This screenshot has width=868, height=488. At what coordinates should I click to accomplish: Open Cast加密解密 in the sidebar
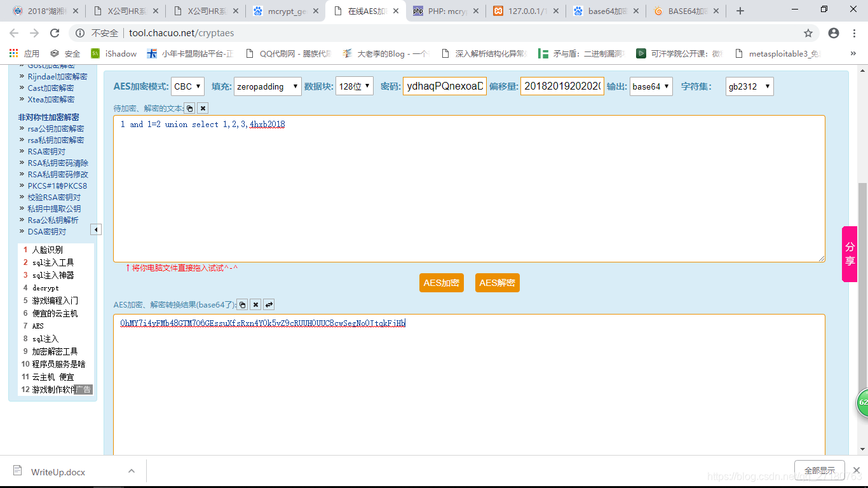pyautogui.click(x=51, y=88)
